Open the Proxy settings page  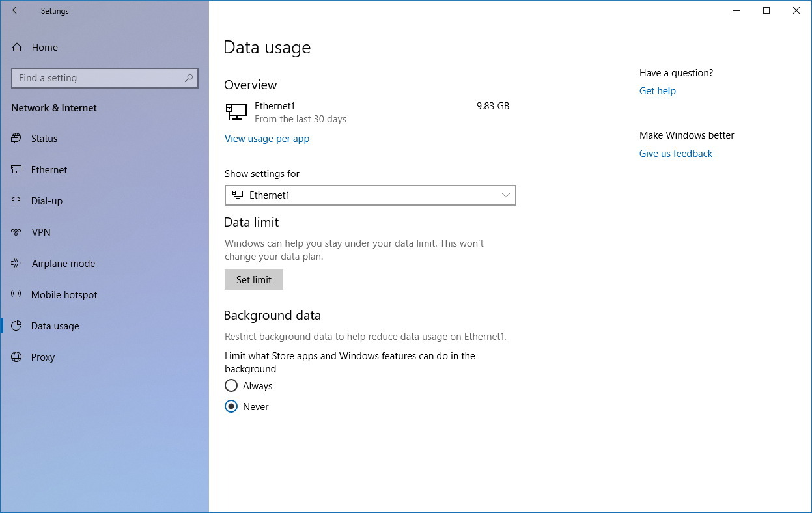click(104, 357)
